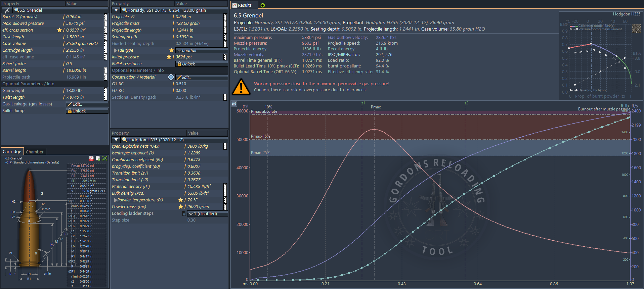The image size is (644, 289).
Task: Click the Muzzle velocity result 2371.9 ft/s
Action: [x=312, y=55]
